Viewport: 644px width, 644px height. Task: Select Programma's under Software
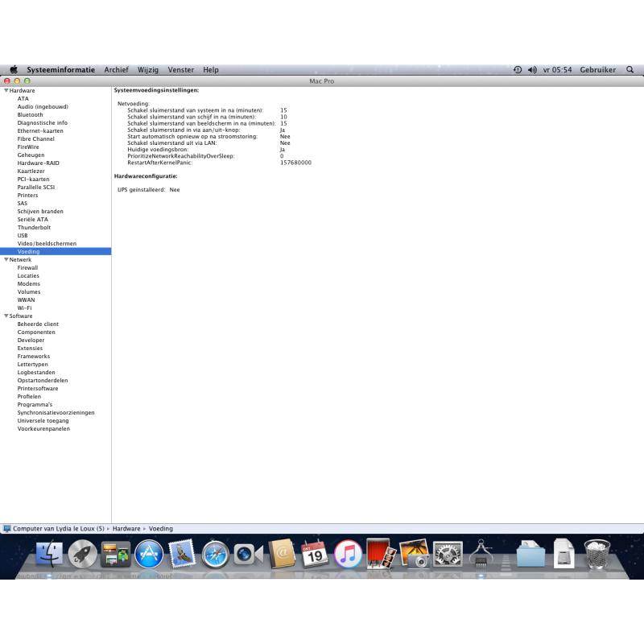tap(35, 405)
